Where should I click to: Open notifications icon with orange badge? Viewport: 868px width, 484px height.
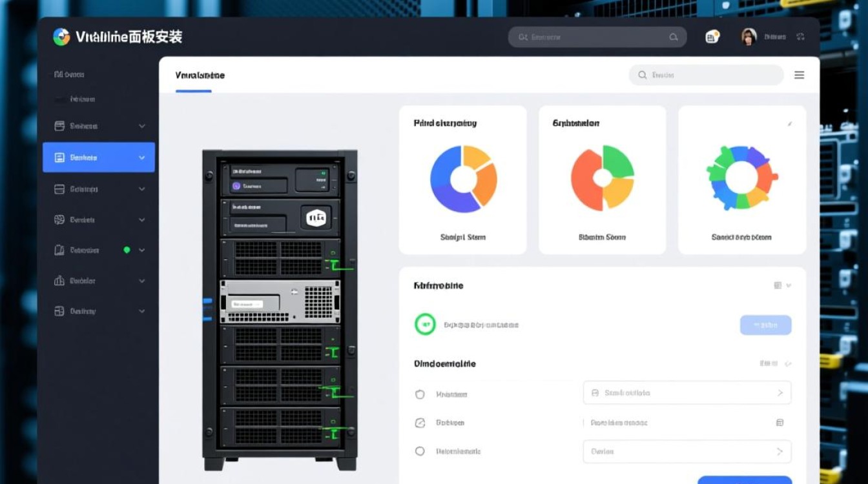712,37
